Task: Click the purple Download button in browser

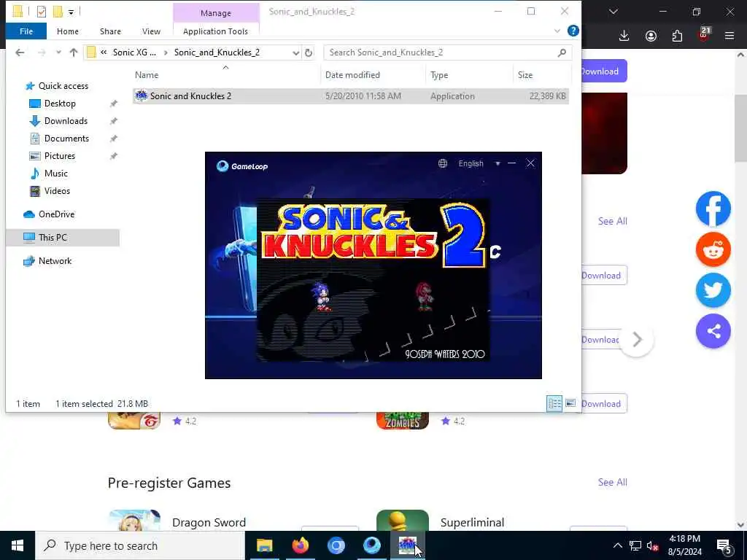Action: [604, 71]
